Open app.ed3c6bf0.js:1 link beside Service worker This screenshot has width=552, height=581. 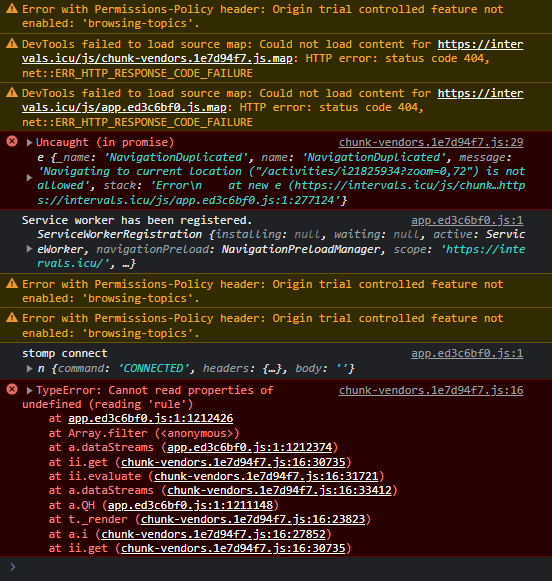pos(467,220)
